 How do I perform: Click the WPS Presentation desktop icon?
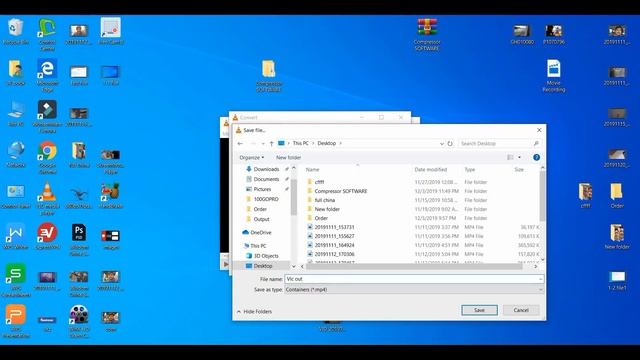click(16, 321)
